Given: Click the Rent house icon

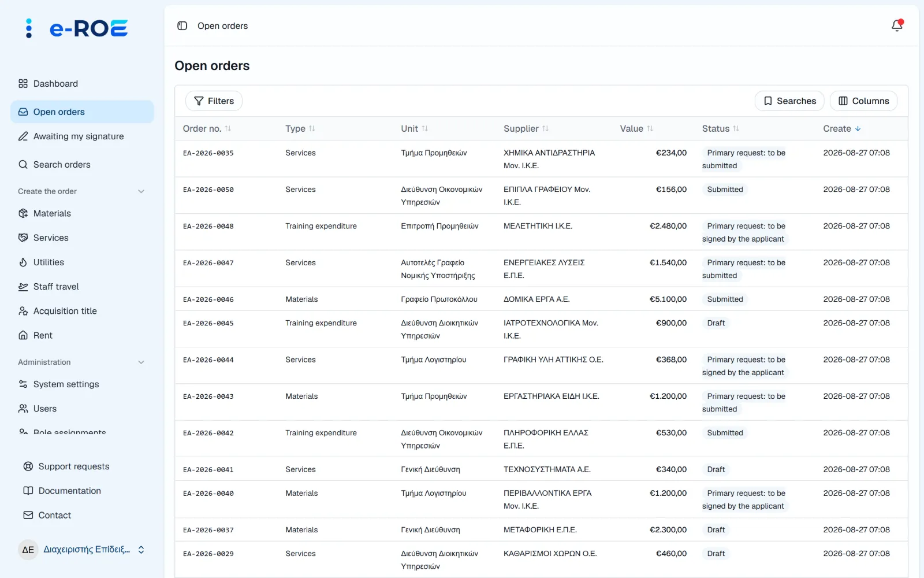Looking at the screenshot, I should [23, 335].
